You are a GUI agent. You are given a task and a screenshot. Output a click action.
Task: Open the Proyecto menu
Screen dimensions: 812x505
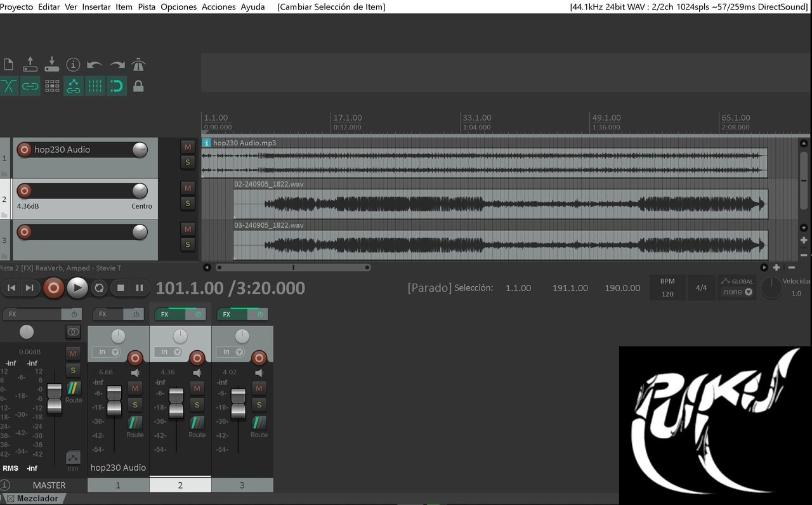pos(16,7)
